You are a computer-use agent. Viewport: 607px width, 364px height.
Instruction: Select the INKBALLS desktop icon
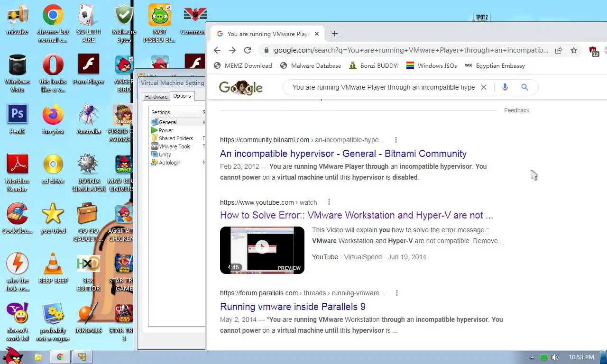coord(89,318)
